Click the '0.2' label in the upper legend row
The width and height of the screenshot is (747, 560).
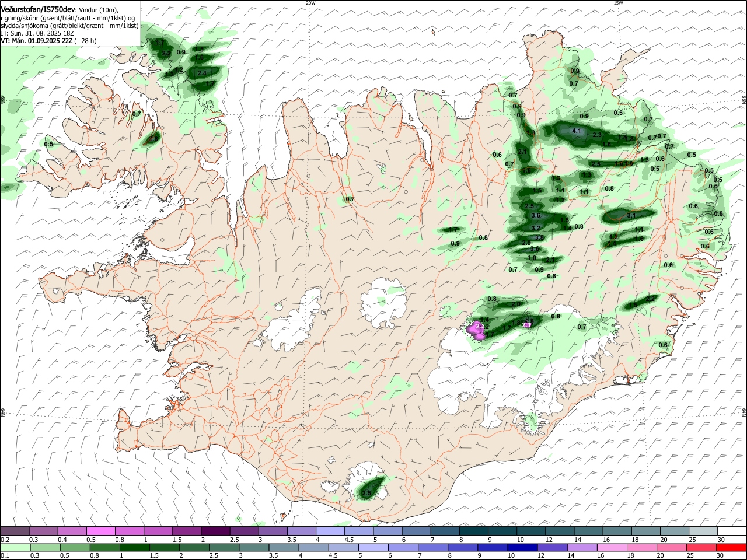5,540
